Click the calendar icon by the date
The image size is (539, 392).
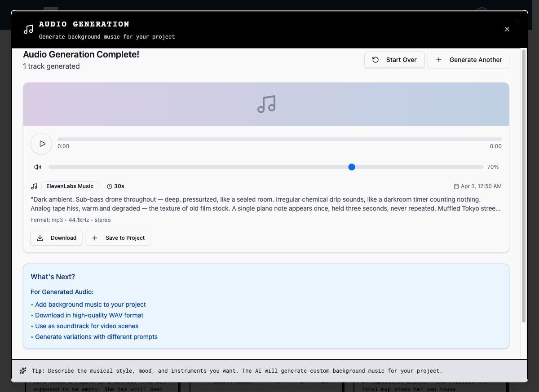[456, 186]
